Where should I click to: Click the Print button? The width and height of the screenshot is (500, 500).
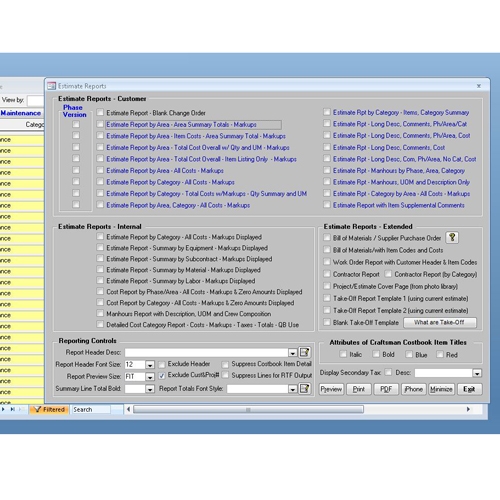tap(359, 389)
